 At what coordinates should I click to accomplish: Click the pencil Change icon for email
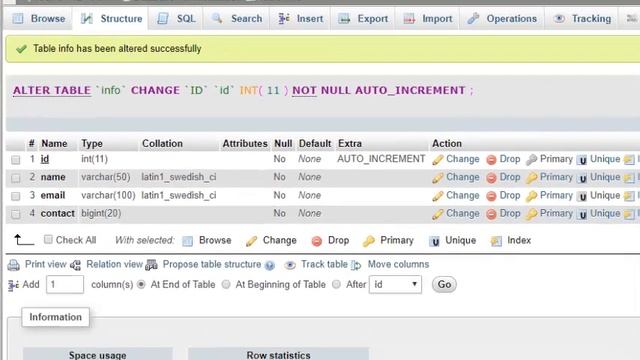438,196
